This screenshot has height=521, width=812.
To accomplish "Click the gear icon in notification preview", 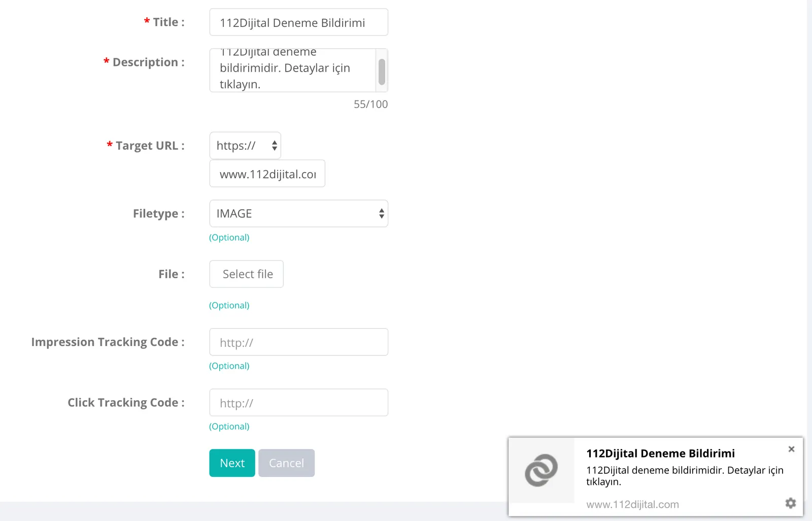I will (790, 503).
